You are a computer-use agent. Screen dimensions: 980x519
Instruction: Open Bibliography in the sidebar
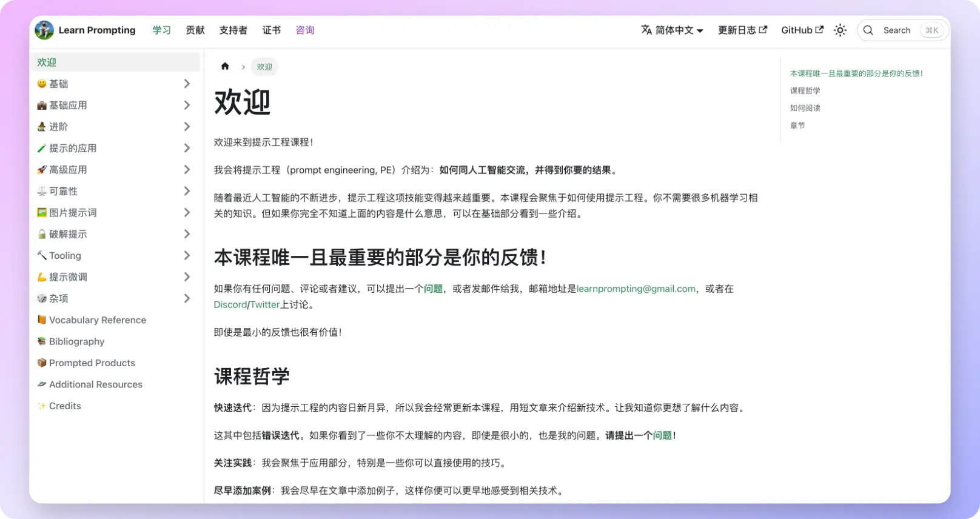[76, 341]
